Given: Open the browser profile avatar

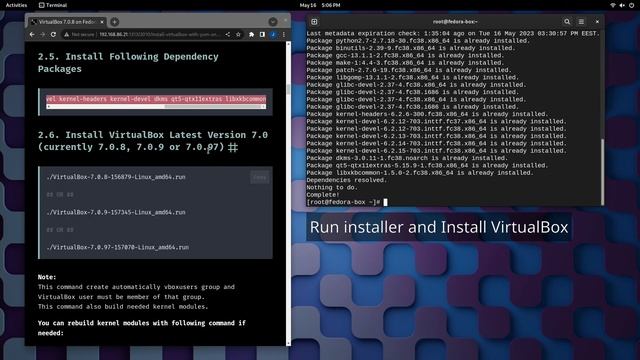Looking at the screenshot, I should 273,35.
